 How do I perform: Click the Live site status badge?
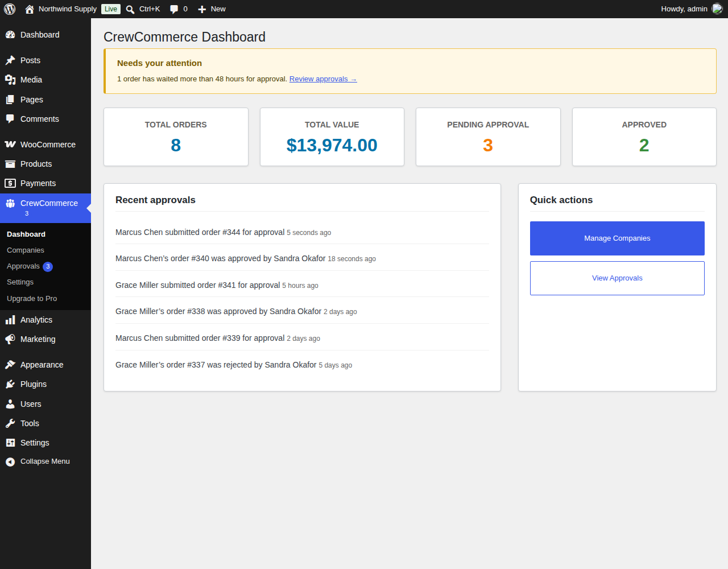pyautogui.click(x=111, y=9)
